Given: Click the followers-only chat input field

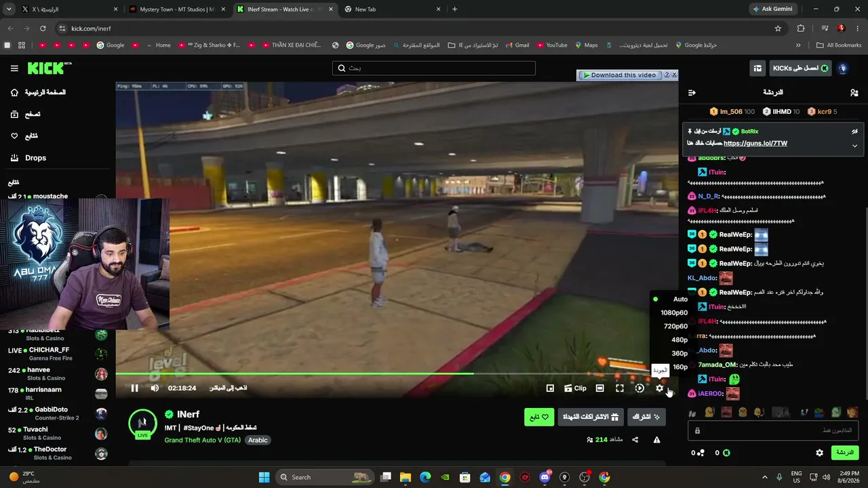Looking at the screenshot, I should pos(772,430).
